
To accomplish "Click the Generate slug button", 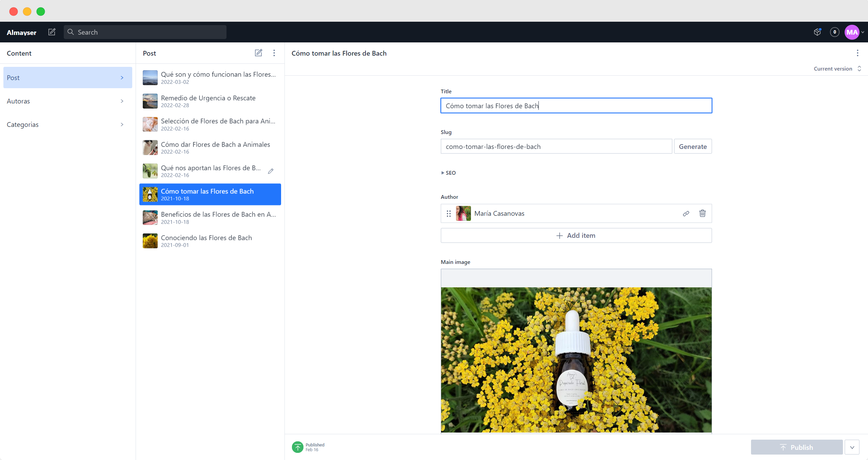I will point(692,146).
